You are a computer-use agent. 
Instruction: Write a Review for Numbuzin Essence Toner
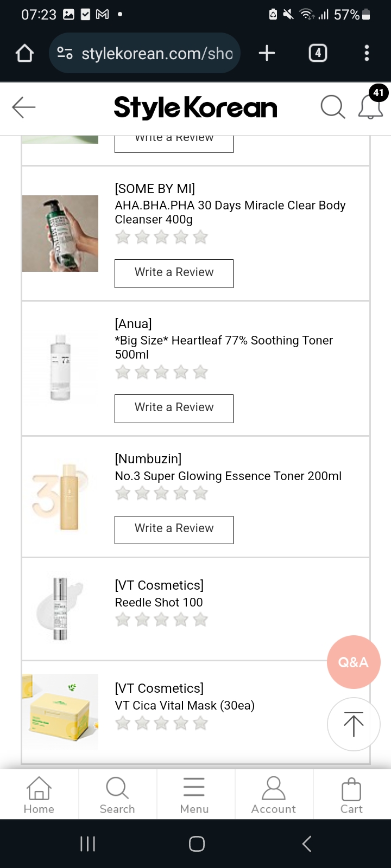point(174,529)
